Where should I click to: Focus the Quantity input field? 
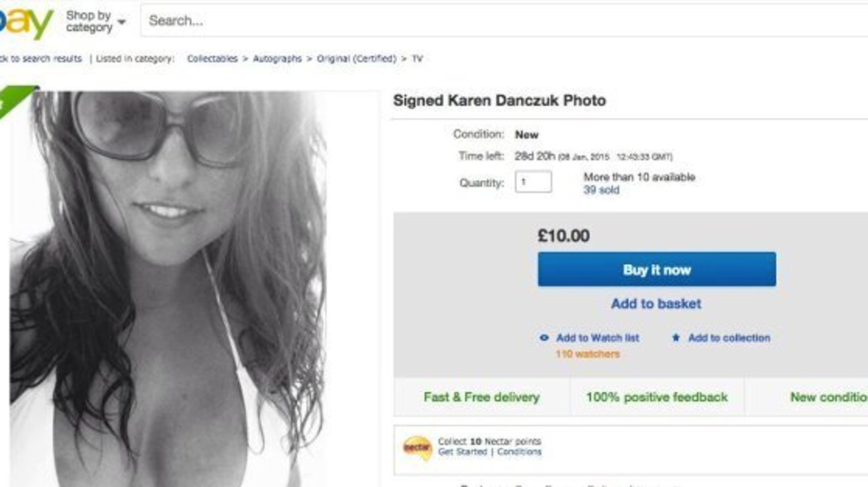(x=533, y=182)
